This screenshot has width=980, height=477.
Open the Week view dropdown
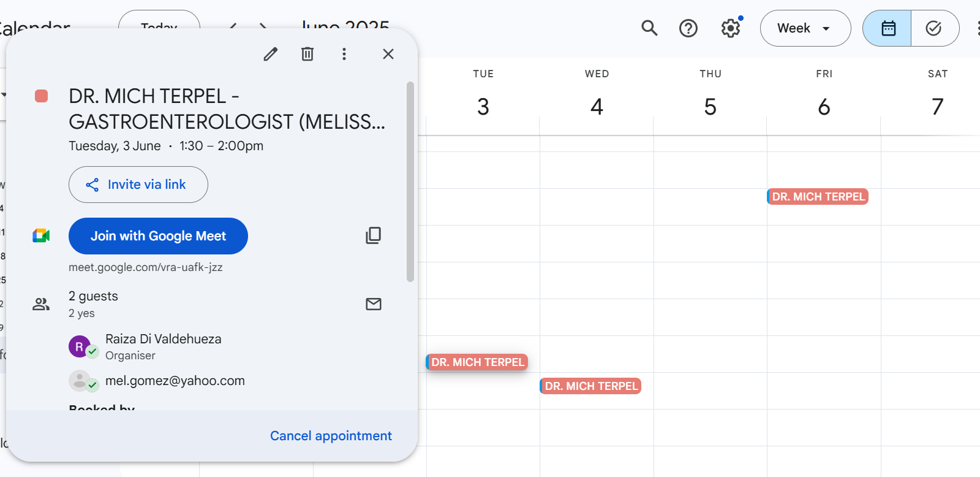point(805,28)
